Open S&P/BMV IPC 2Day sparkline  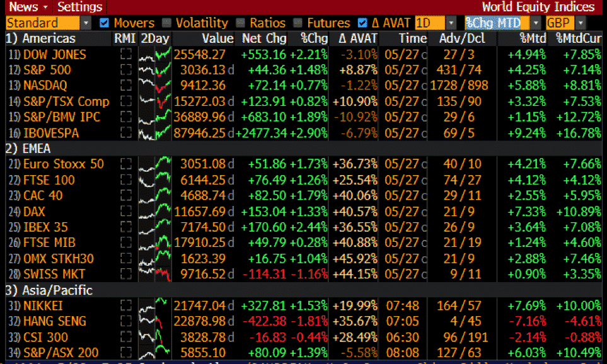click(155, 117)
